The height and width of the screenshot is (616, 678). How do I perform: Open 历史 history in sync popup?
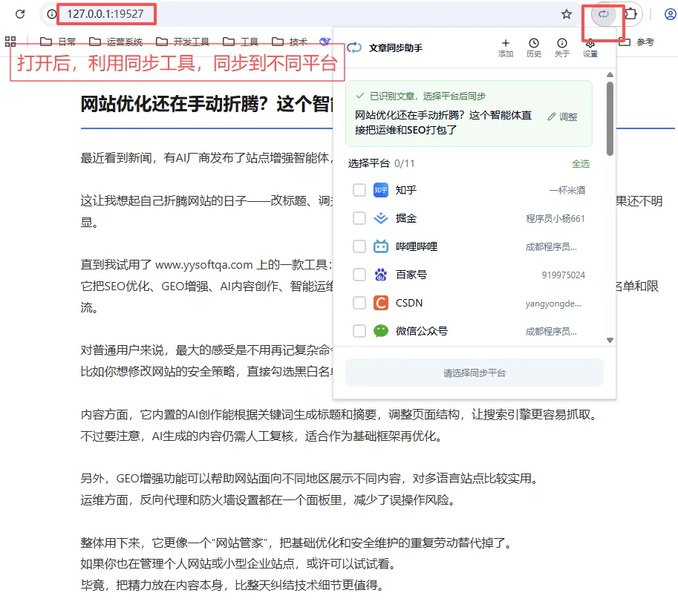click(534, 47)
